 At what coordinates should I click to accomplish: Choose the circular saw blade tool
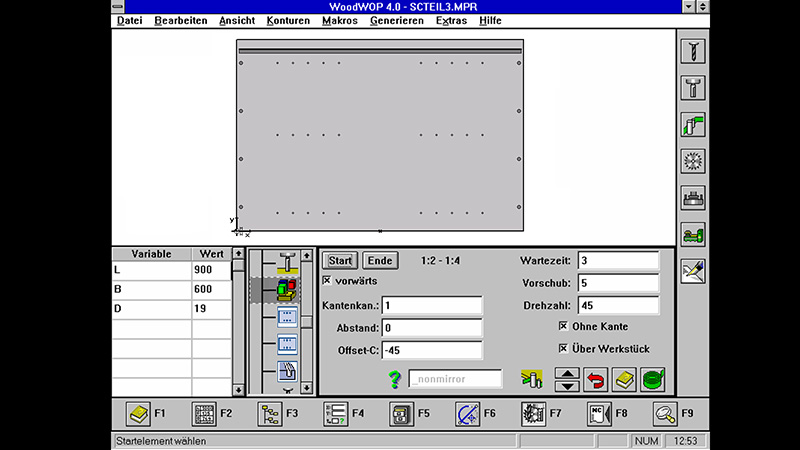(692, 161)
